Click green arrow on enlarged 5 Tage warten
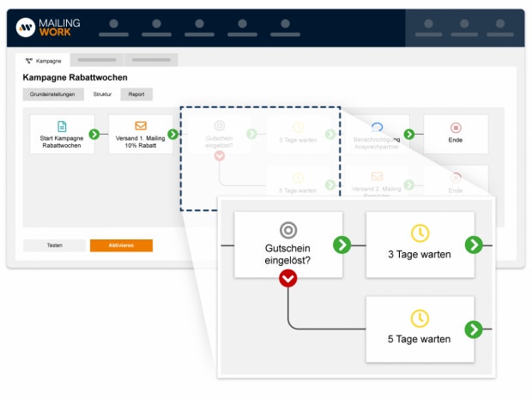The image size is (532, 399). coord(474,329)
